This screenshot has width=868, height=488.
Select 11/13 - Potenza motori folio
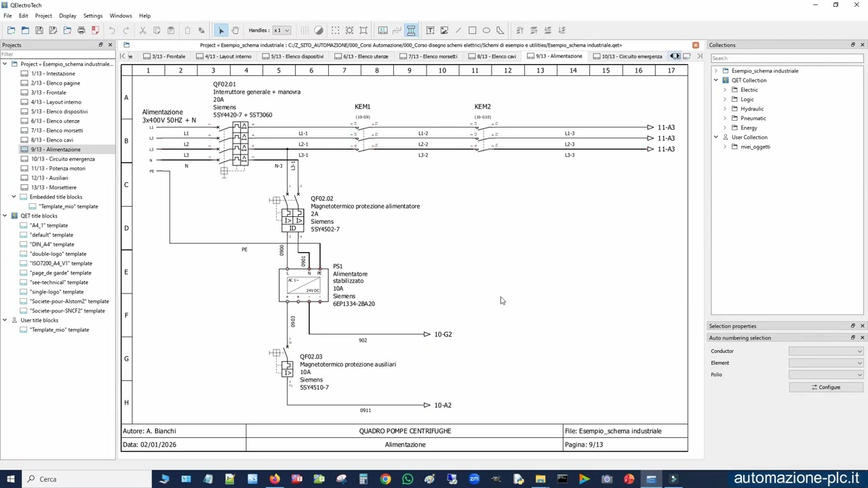pos(58,168)
